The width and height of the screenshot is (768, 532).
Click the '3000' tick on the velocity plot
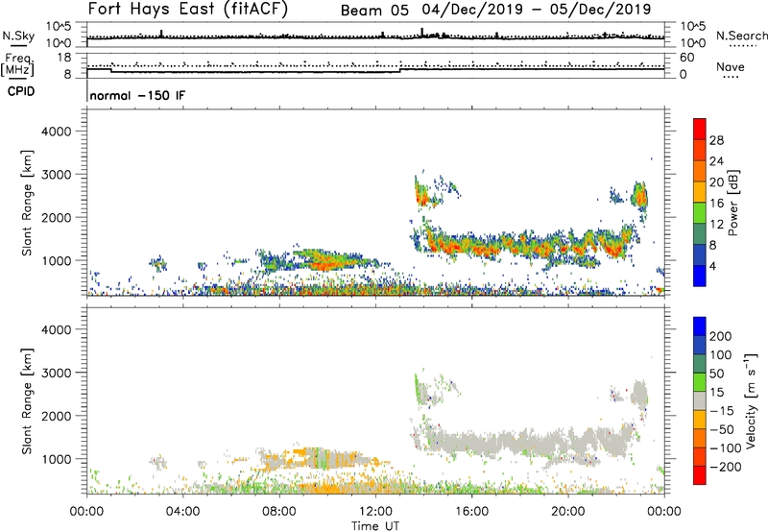point(57,373)
